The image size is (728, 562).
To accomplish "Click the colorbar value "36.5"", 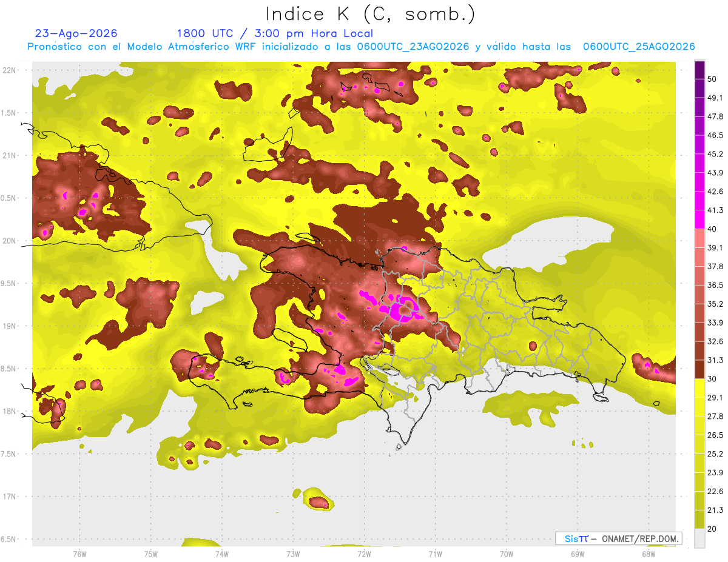I will [715, 285].
